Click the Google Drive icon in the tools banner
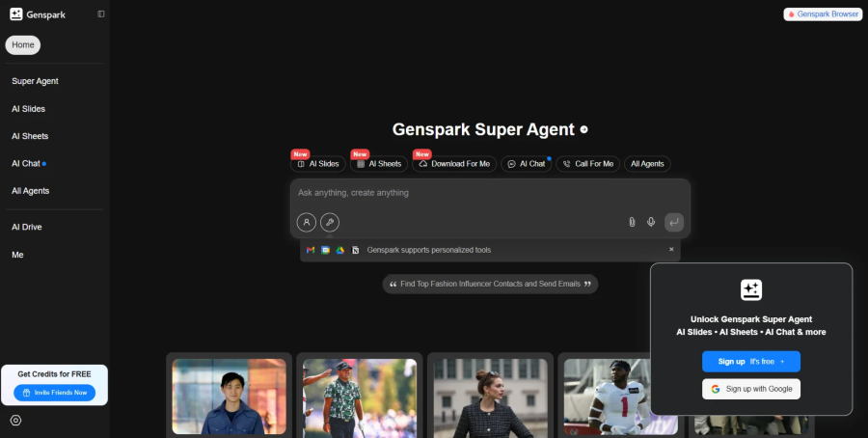This screenshot has height=438, width=868. pyautogui.click(x=339, y=250)
